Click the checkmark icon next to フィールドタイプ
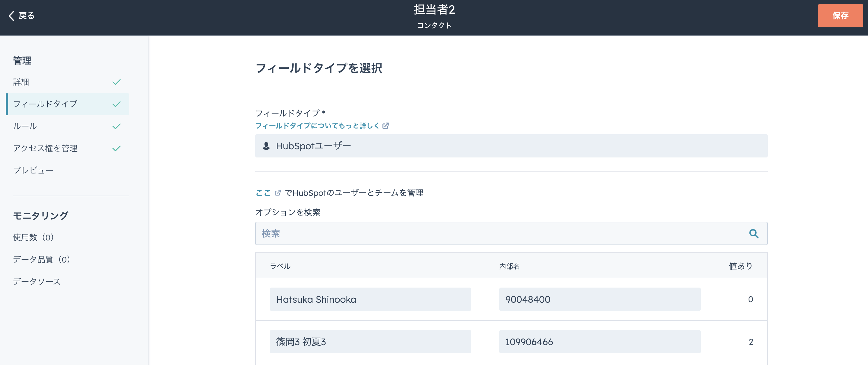Screen dimensions: 868x365 tap(116, 104)
